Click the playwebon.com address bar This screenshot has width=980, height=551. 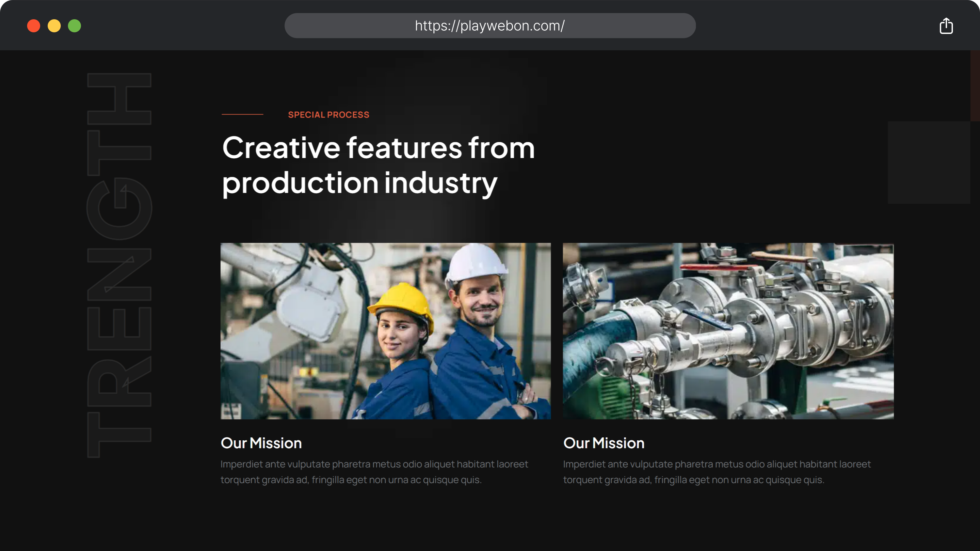click(490, 25)
